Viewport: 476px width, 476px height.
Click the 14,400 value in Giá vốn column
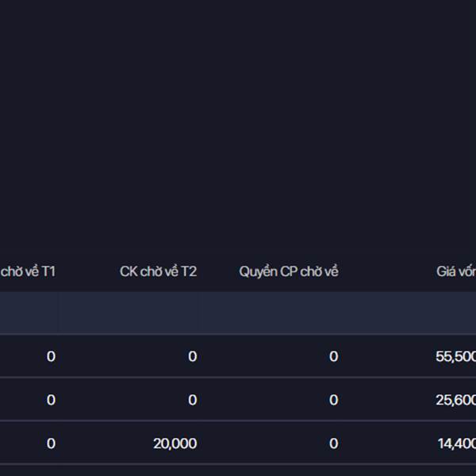tap(456, 443)
